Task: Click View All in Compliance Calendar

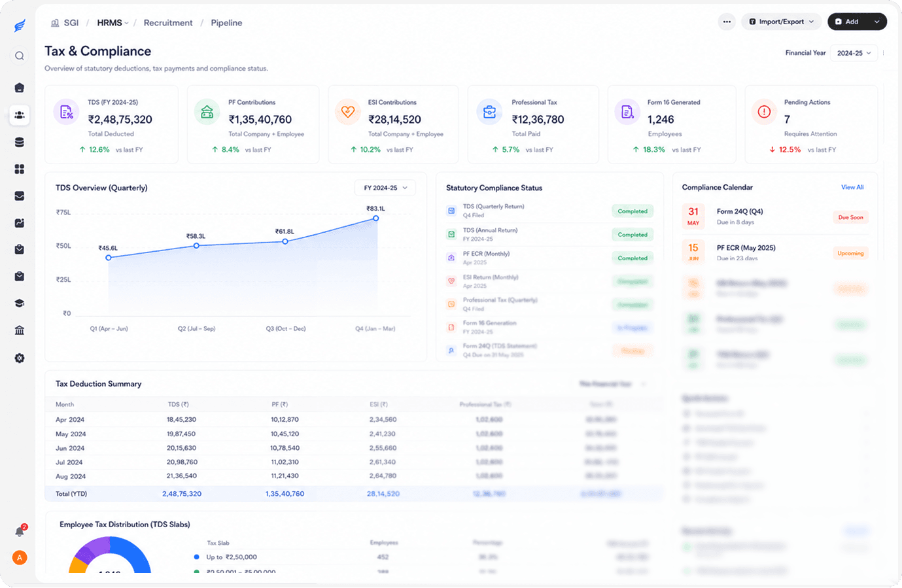Action: pos(852,187)
